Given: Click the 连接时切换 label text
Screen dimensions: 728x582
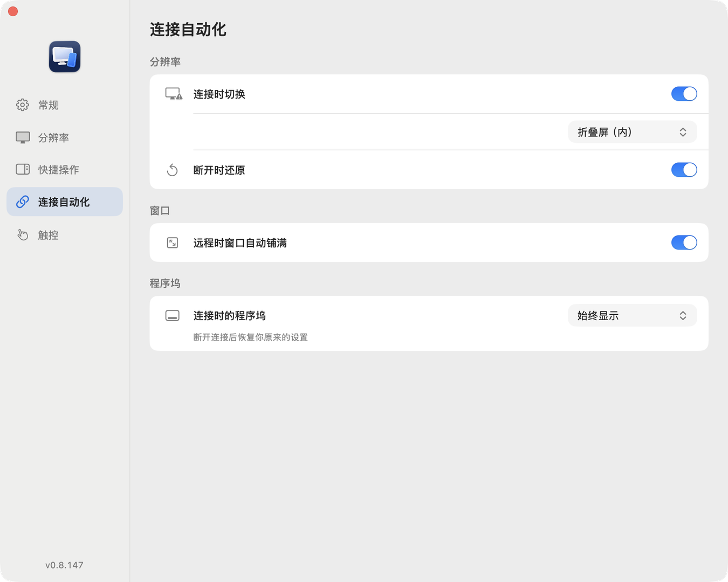Looking at the screenshot, I should (219, 94).
